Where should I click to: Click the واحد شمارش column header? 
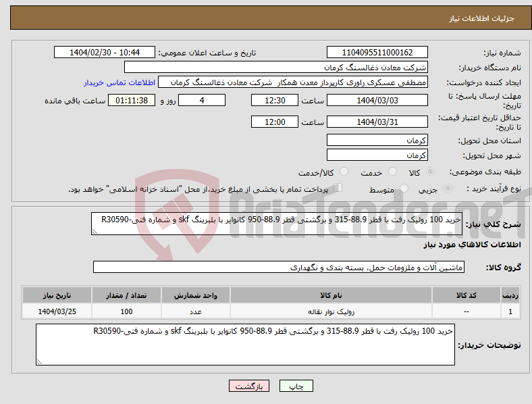point(196,295)
